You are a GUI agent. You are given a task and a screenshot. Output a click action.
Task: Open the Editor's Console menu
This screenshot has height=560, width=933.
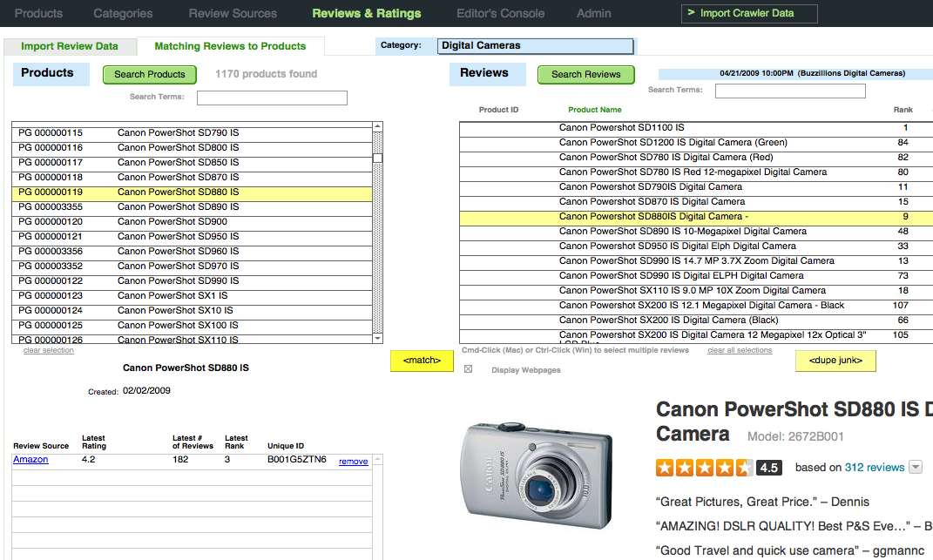click(500, 13)
